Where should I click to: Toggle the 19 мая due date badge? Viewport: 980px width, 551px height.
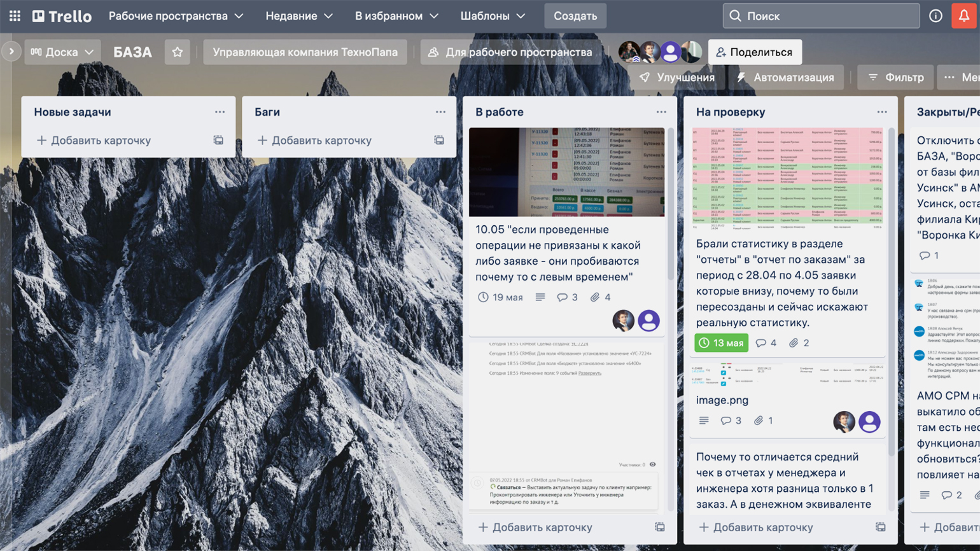500,297
